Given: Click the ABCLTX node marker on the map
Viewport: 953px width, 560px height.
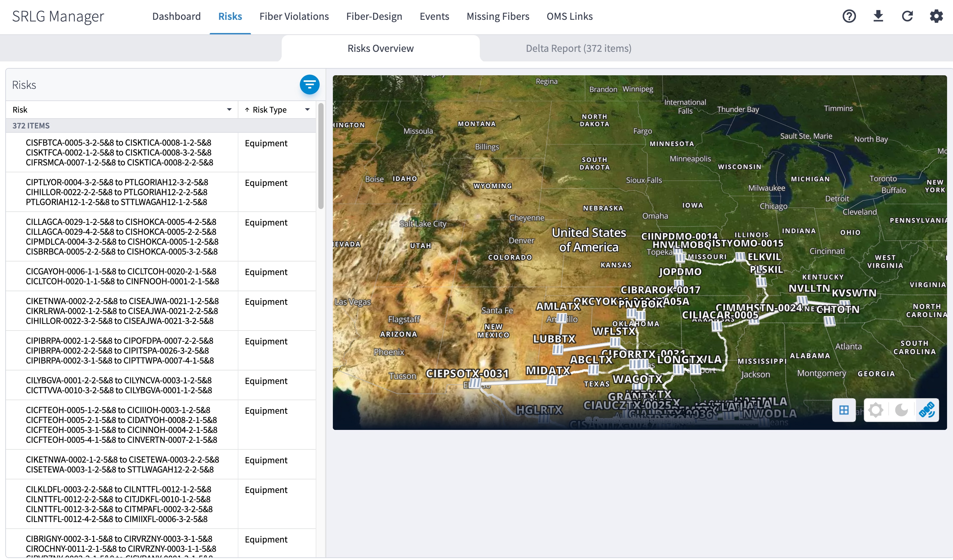Looking at the screenshot, I should point(593,369).
